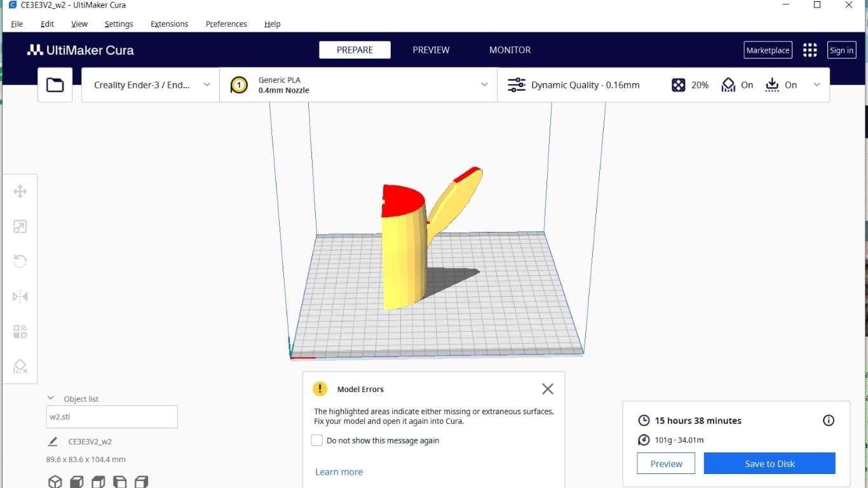Click the support On icon
The height and width of the screenshot is (488, 868).
tap(728, 85)
